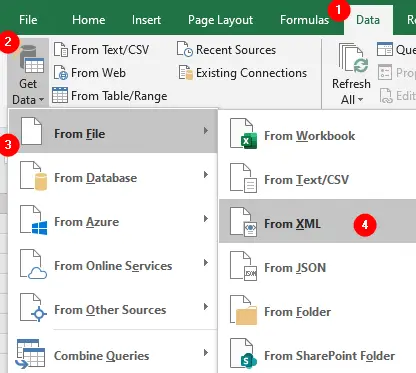
Task: Expand From Online Services submenu arrow
Action: (206, 263)
